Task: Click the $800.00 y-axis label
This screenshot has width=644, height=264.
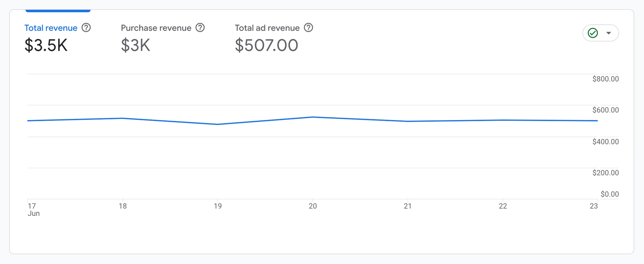Action: 605,79
